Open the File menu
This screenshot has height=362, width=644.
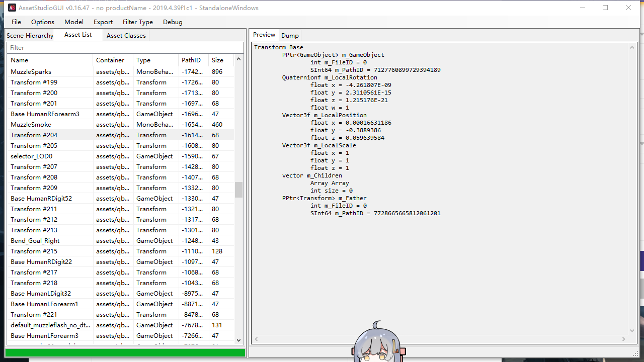17,22
